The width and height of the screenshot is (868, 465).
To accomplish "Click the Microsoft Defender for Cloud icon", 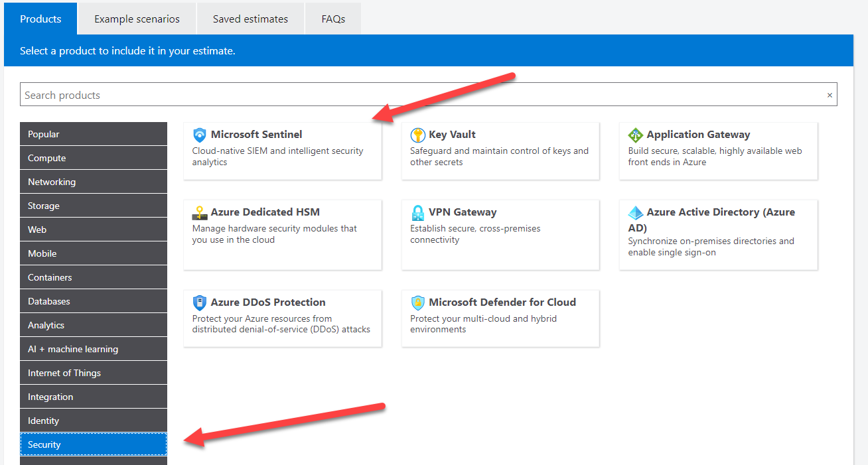I will (x=417, y=302).
